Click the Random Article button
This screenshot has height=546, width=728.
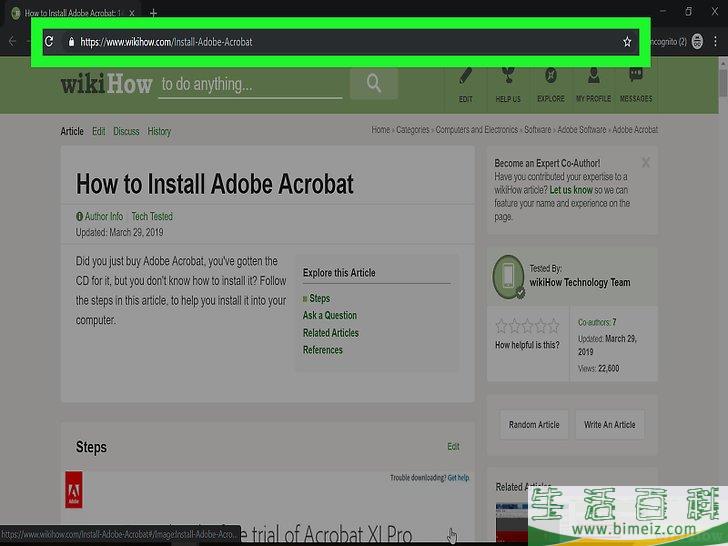(x=534, y=424)
